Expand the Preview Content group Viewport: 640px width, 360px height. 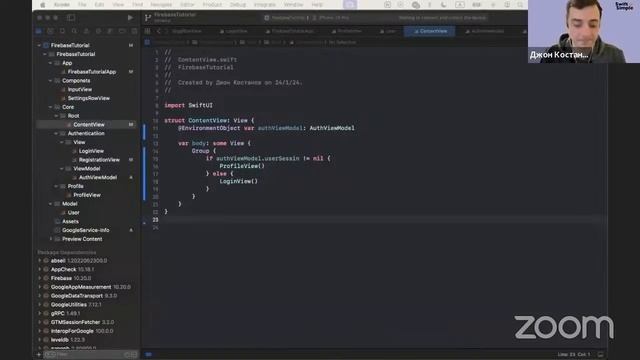coord(51,239)
